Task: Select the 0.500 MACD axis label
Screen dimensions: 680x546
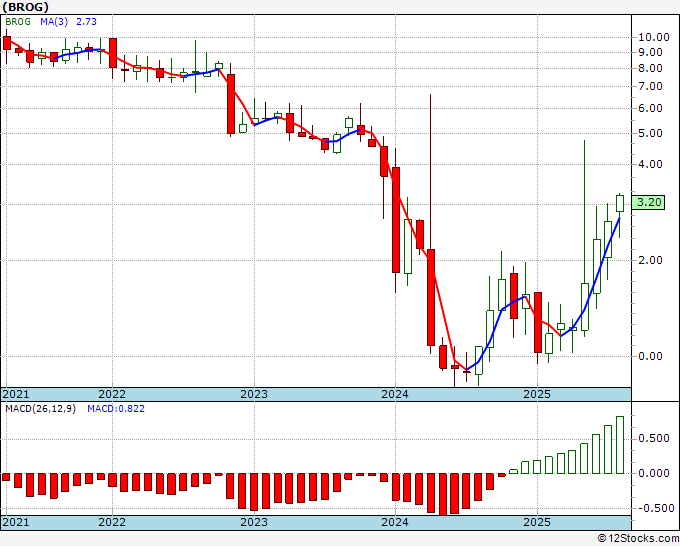Action: (654, 438)
